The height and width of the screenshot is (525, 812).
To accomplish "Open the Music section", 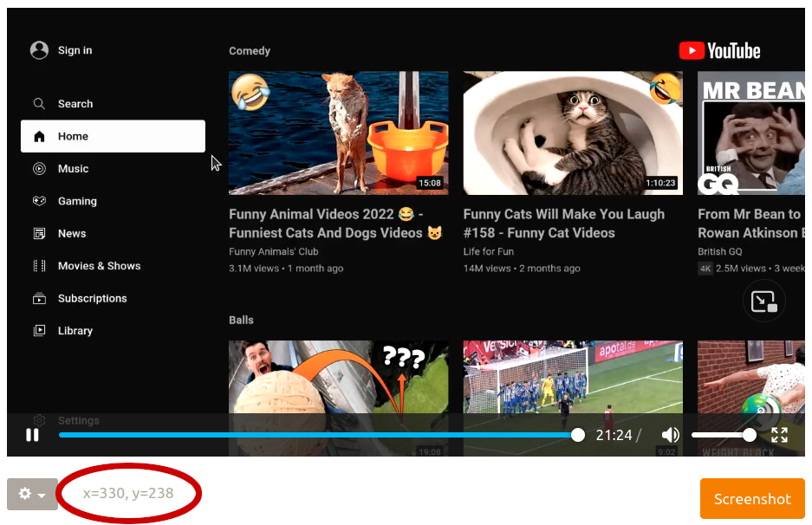I will tap(113, 169).
